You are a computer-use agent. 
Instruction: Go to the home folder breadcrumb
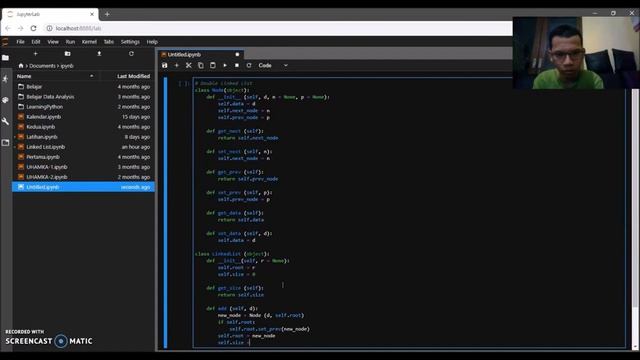coord(21,65)
